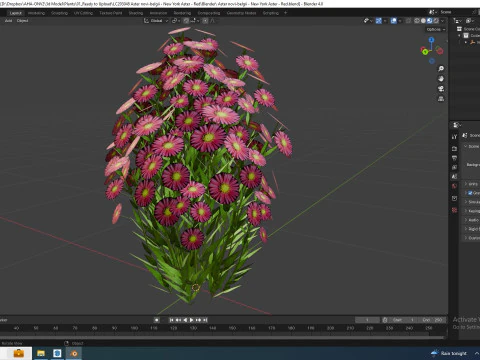Play the animation in reverse
The image size is (480, 360).
click(x=185, y=320)
